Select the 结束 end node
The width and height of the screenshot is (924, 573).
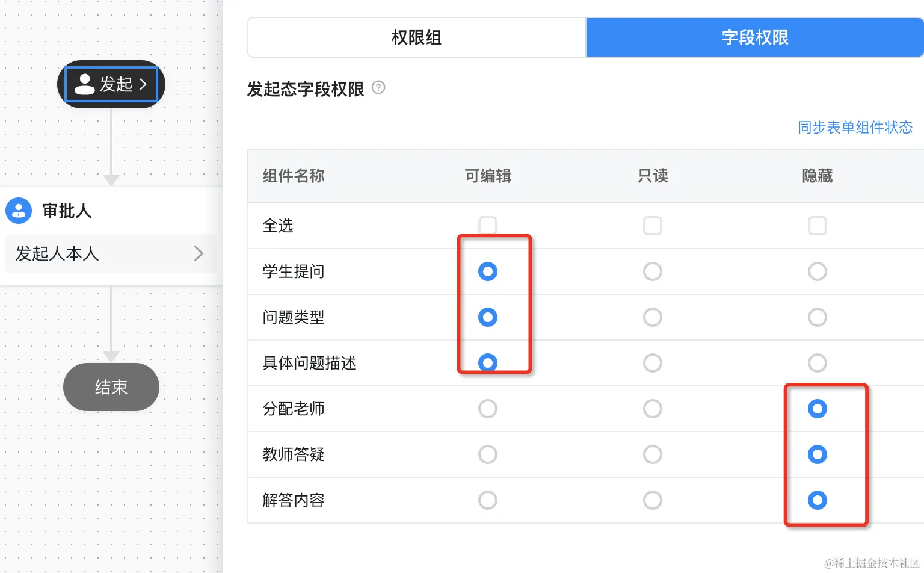tap(111, 387)
